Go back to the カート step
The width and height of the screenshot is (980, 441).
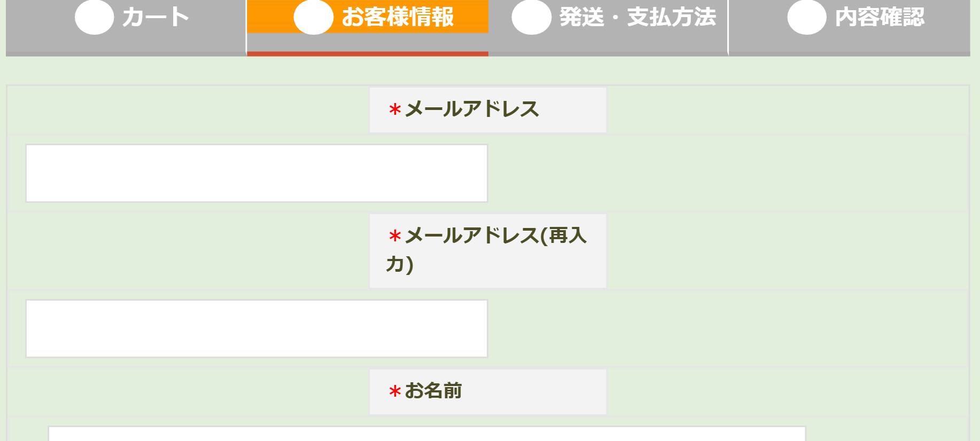(x=126, y=26)
